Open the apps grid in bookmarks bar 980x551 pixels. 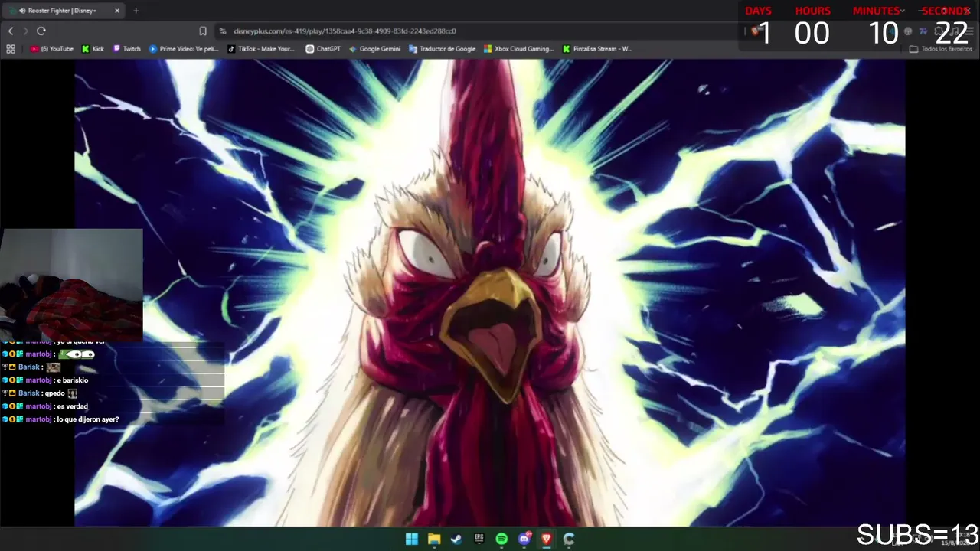pyautogui.click(x=11, y=49)
